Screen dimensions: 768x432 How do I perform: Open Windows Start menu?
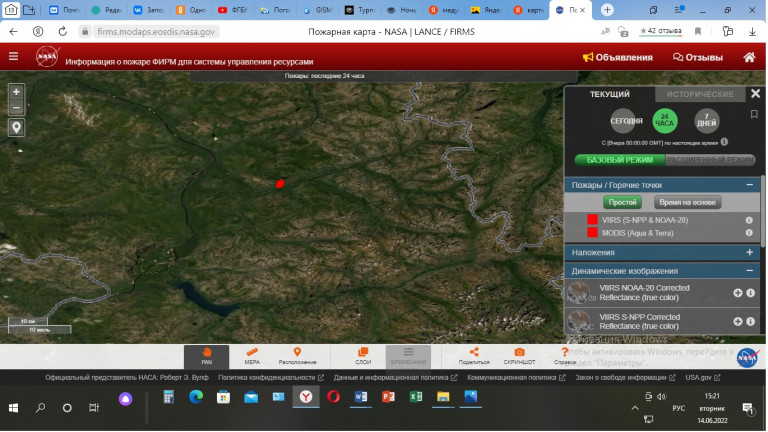click(x=13, y=408)
